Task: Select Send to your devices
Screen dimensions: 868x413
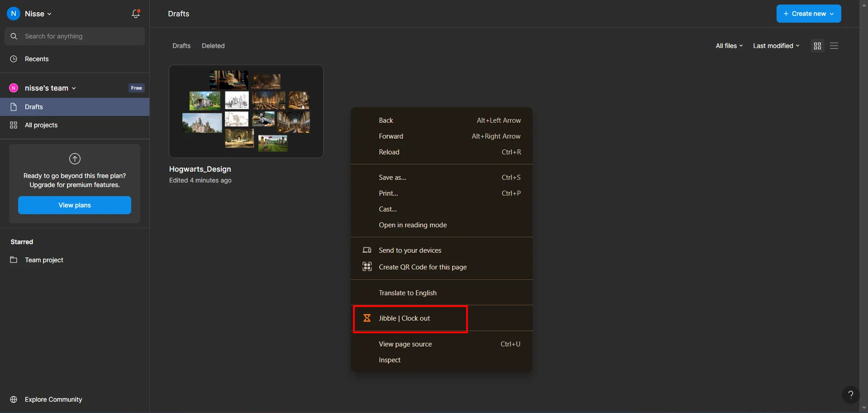Action: (410, 250)
